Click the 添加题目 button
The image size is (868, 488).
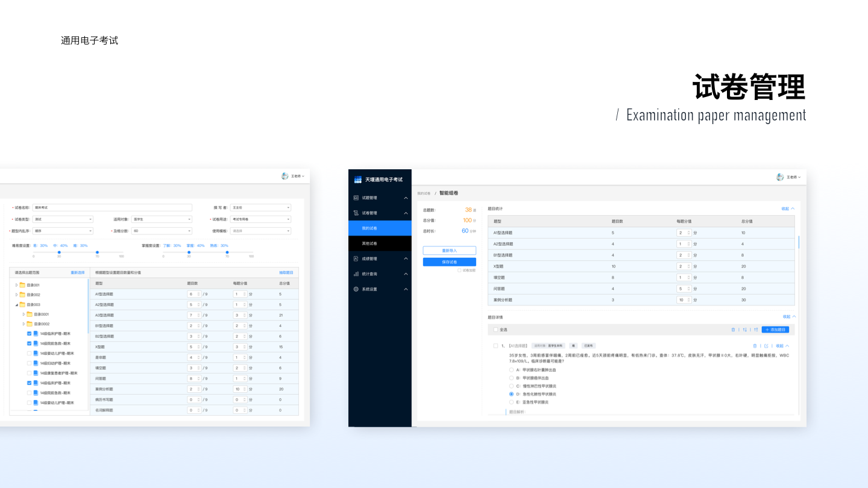click(775, 330)
